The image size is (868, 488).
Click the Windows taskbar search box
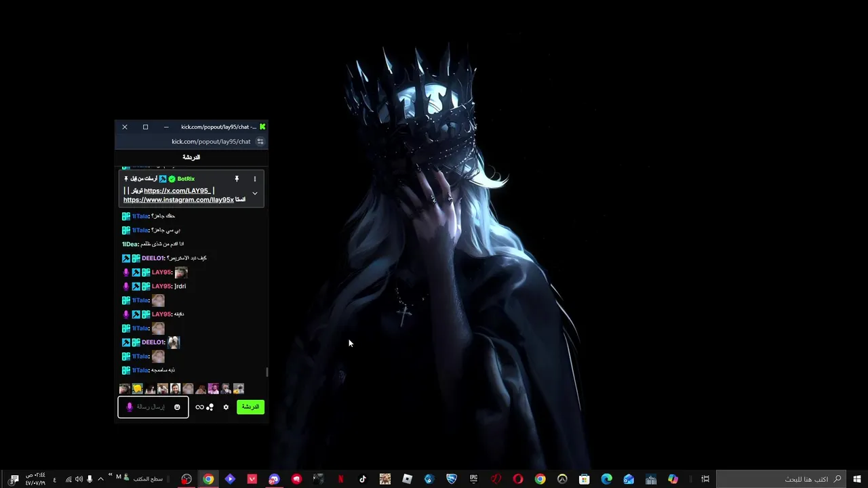tap(781, 479)
